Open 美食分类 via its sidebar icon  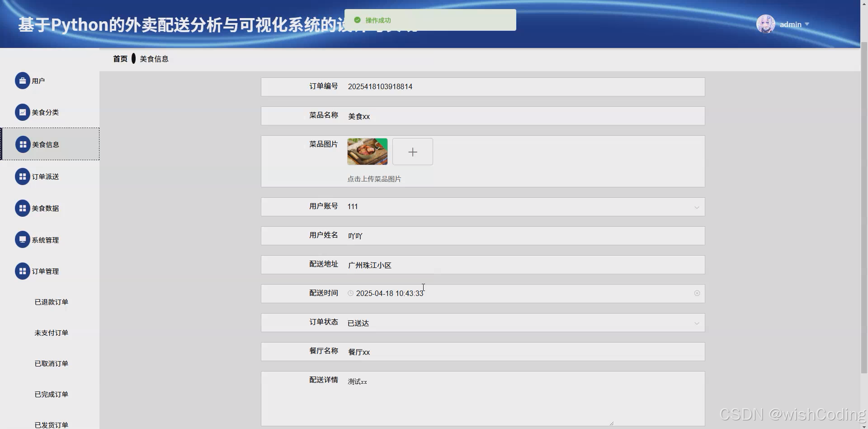tap(23, 112)
